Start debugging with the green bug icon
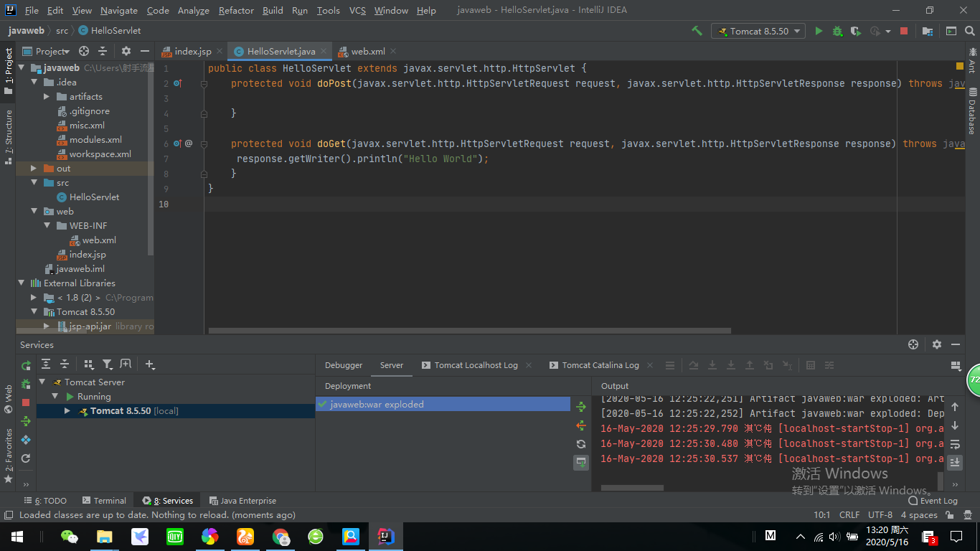980x551 pixels. point(837,31)
